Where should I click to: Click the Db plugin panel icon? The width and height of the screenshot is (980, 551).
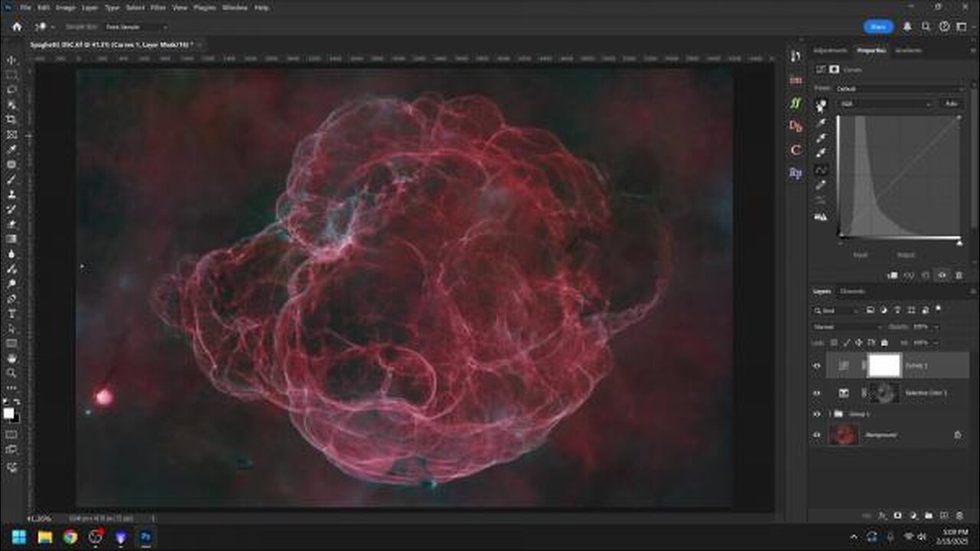click(x=795, y=126)
